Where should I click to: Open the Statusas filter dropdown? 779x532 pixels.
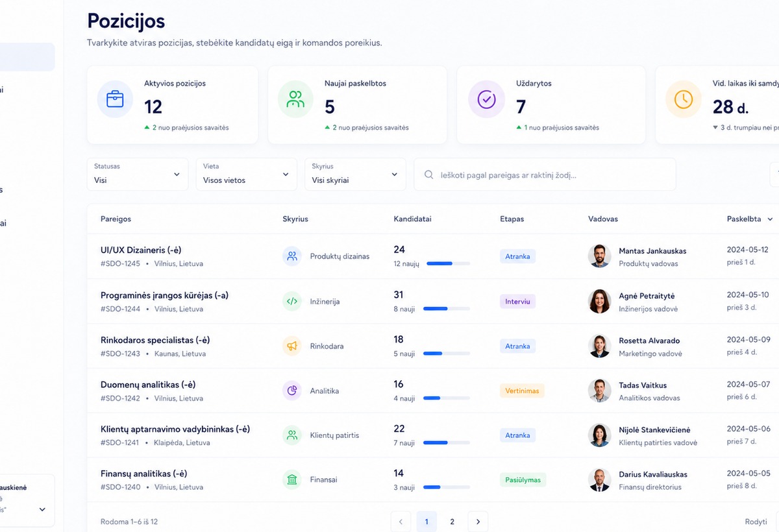click(137, 174)
